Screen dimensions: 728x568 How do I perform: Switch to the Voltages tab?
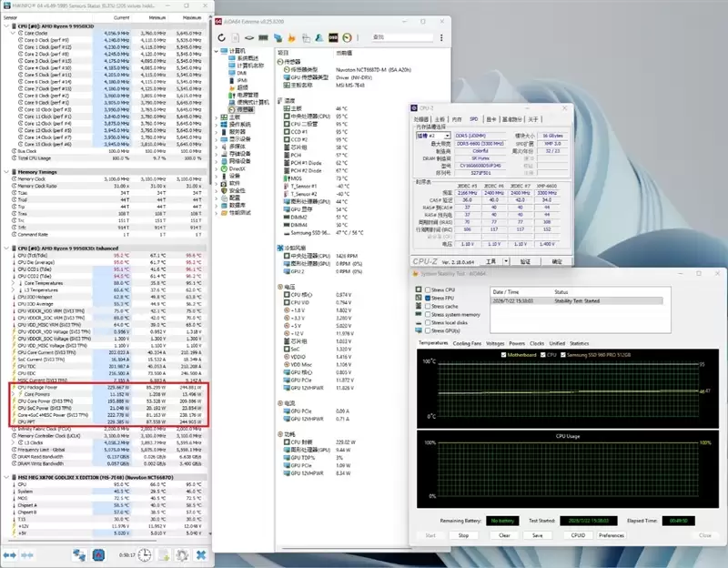[495, 344]
